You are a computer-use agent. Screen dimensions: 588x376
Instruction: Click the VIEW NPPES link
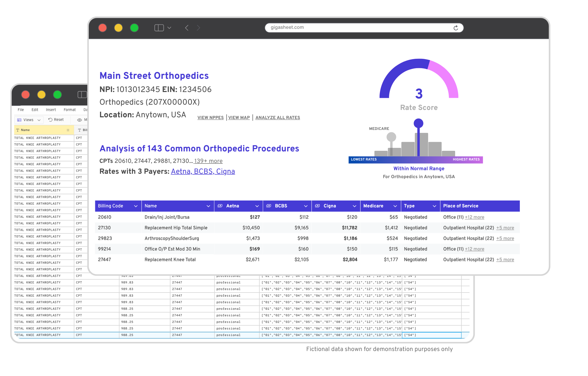(211, 118)
